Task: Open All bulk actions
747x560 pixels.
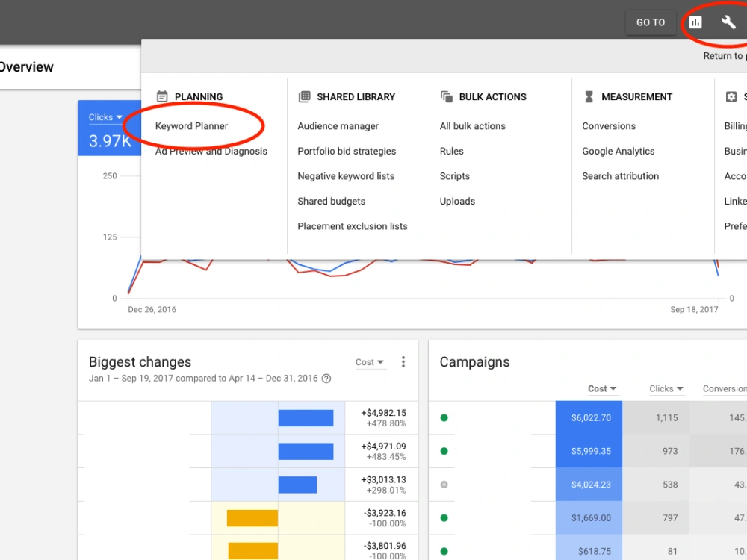Action: 473,126
